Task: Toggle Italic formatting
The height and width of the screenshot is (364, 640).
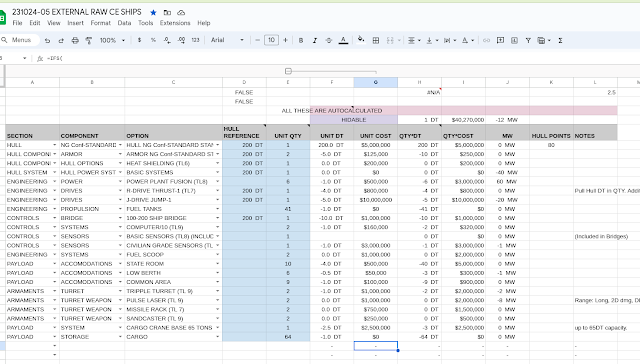Action: 315,40
